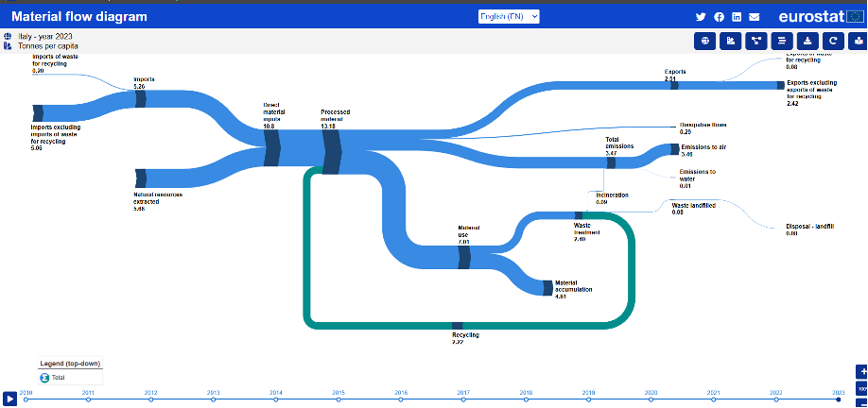868x408 pixels.
Task: Zoom in with the plus button
Action: (861, 371)
